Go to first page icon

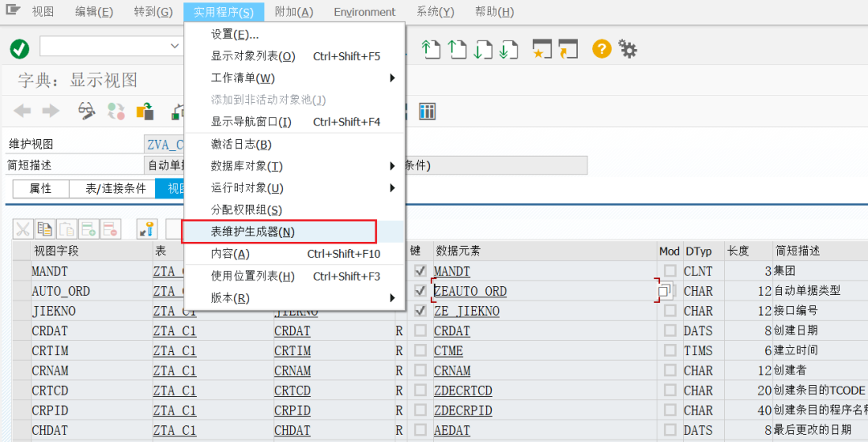[431, 49]
